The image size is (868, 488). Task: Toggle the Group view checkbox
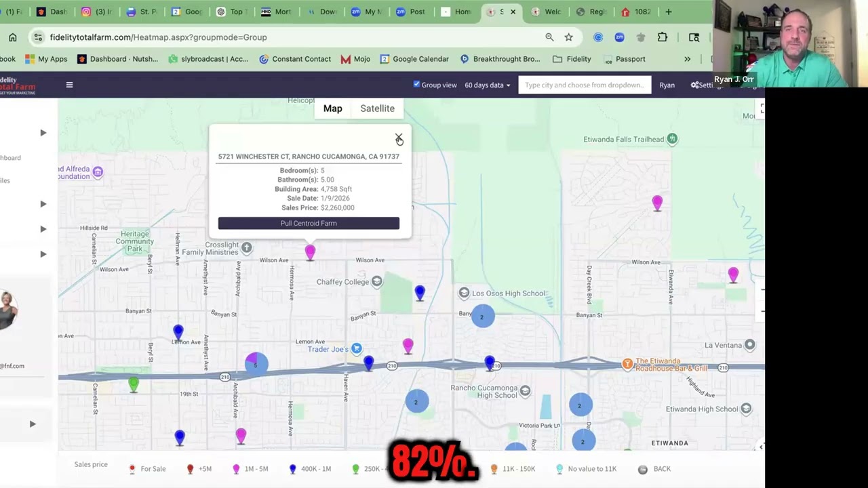[416, 84]
